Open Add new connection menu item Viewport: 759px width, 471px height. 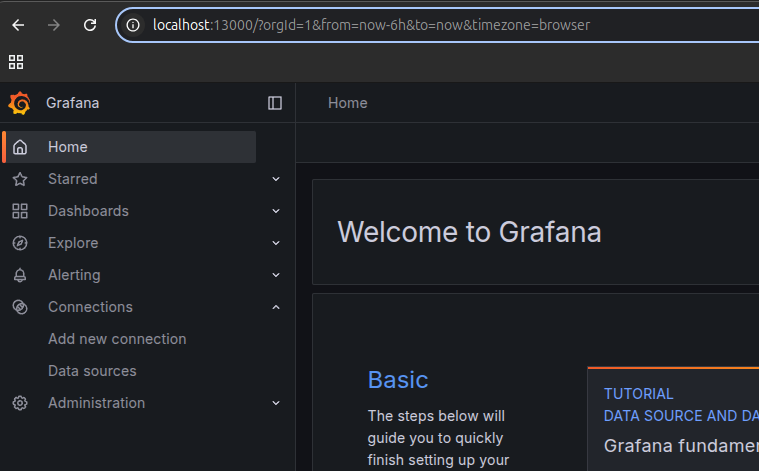pos(117,339)
